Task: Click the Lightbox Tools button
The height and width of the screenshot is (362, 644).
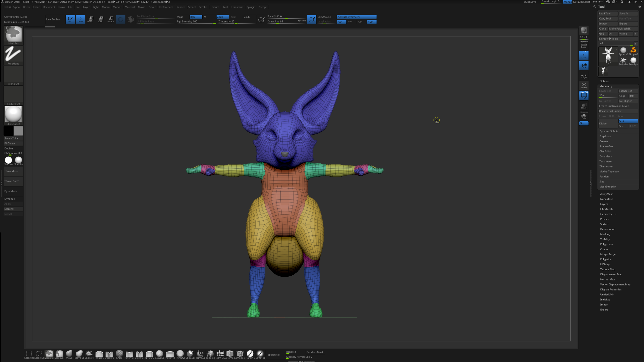Action: [618, 39]
